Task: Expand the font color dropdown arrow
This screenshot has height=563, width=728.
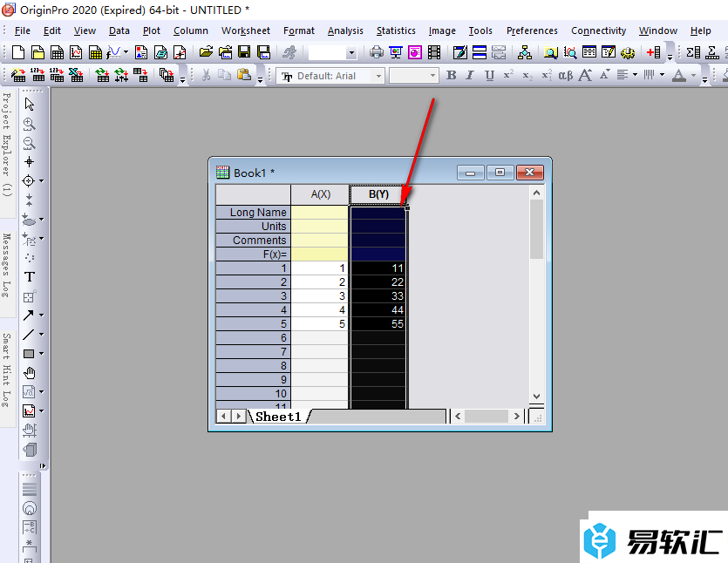Action: 693,75
